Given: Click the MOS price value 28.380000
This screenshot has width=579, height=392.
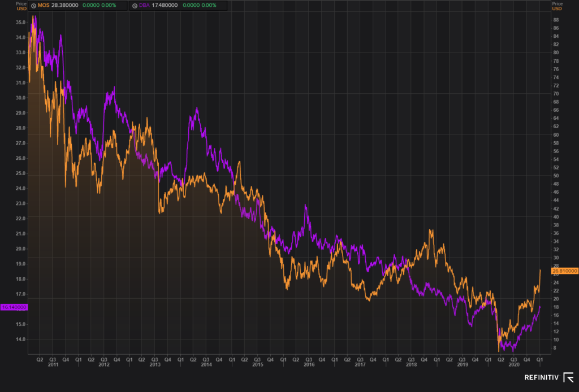Looking at the screenshot, I should (64, 6).
